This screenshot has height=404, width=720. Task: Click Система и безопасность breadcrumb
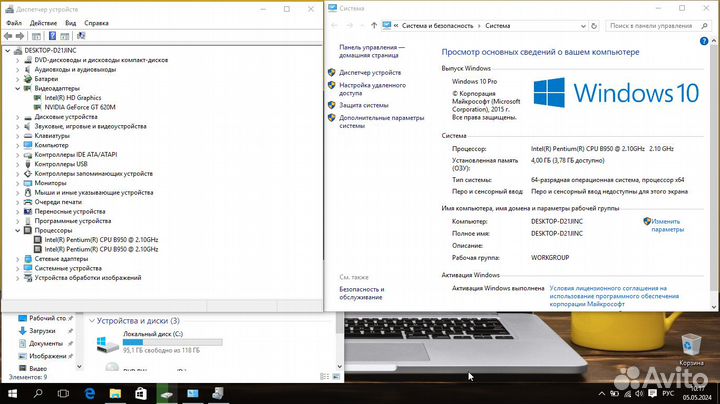[437, 26]
